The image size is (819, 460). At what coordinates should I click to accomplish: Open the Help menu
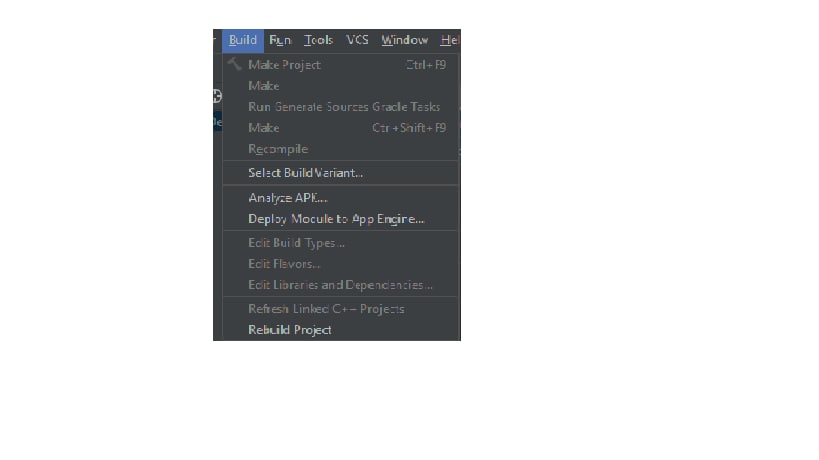[x=449, y=40]
